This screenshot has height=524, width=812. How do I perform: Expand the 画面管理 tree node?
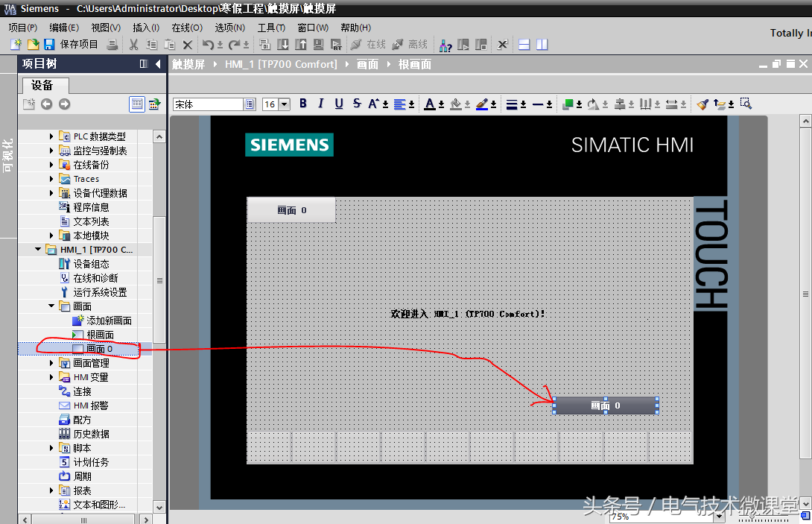pyautogui.click(x=51, y=363)
